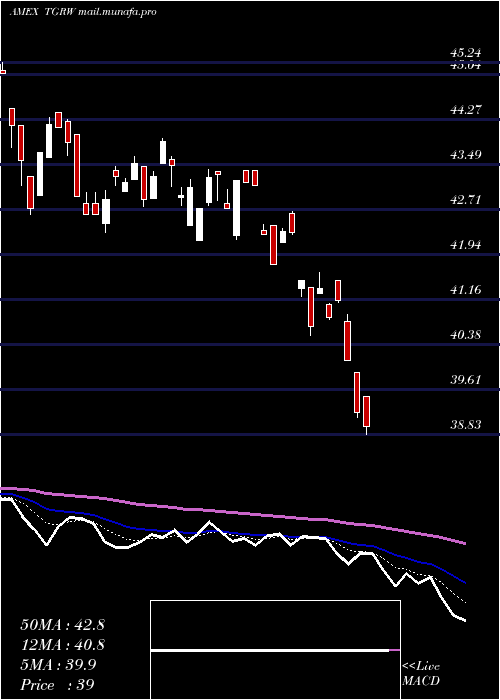Click the AMEX TGRW chart title
The height and width of the screenshot is (700, 500).
pyautogui.click(x=83, y=12)
